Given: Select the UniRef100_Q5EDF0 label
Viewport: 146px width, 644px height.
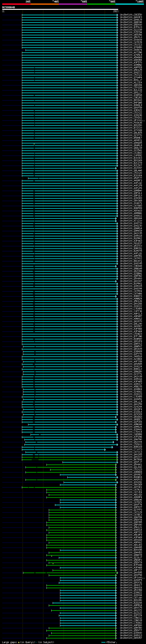Looking at the screenshot, I should 131,560.
